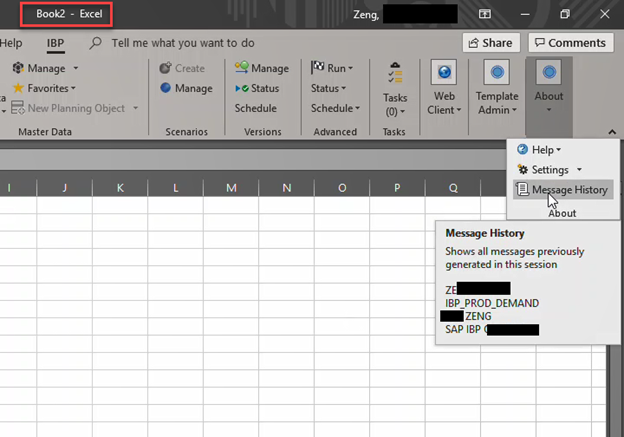624x437 pixels.
Task: Click the blue Scenarios Manage icon
Action: [166, 88]
